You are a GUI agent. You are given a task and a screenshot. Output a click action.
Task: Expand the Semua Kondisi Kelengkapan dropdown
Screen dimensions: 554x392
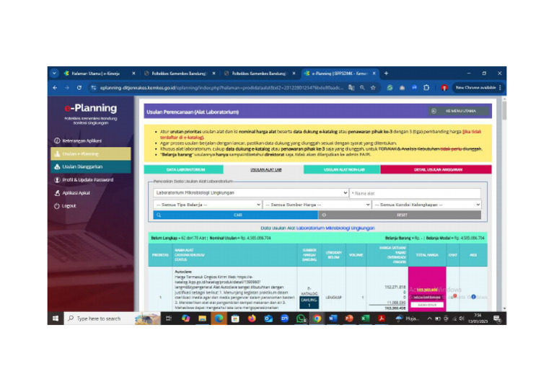(x=426, y=205)
